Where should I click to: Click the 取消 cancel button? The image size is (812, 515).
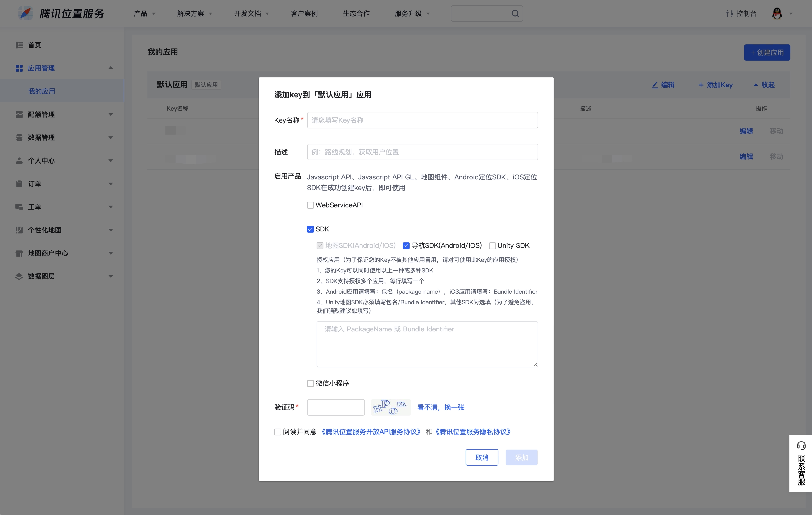click(482, 457)
